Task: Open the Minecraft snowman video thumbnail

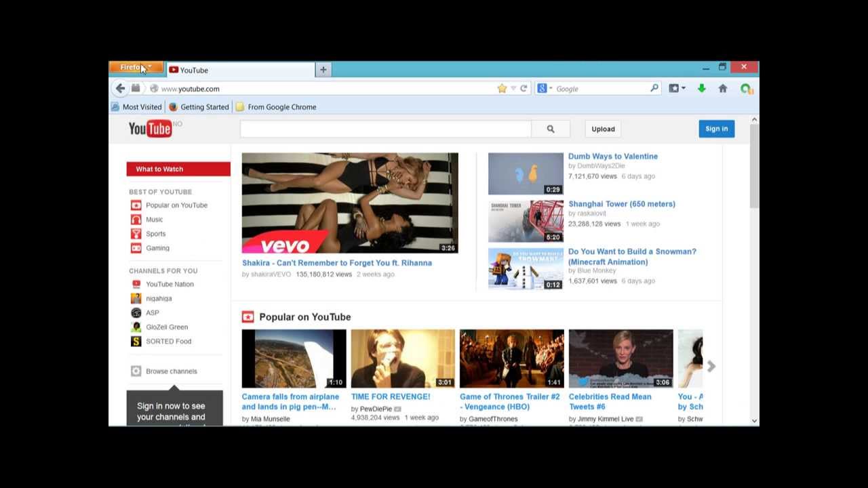Action: [x=526, y=268]
